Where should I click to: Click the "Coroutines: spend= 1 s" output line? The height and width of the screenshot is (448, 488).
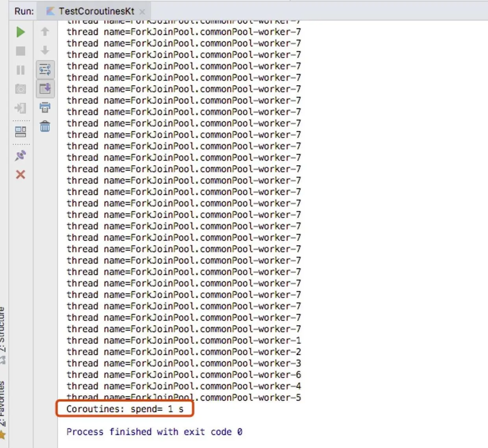point(125,409)
